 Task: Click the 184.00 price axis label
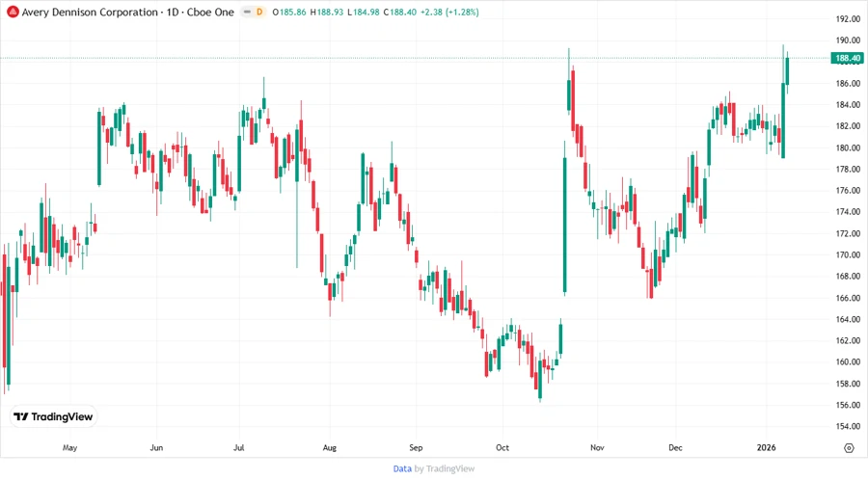tap(848, 104)
